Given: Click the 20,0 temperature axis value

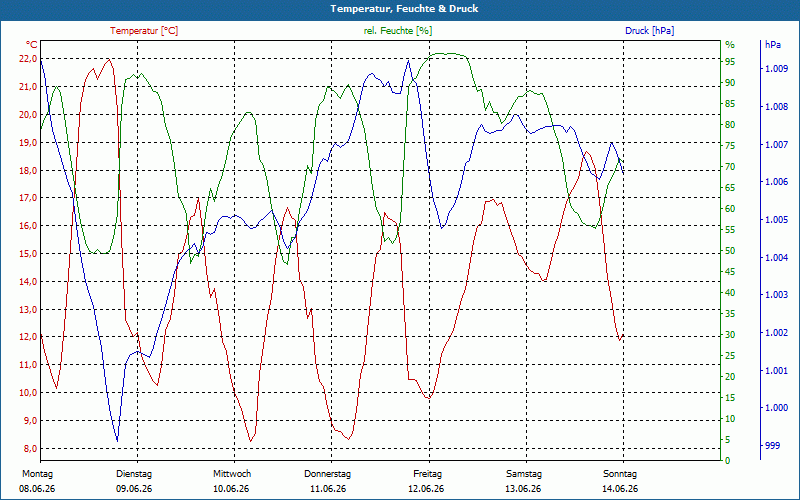Looking at the screenshot, I should point(28,114).
